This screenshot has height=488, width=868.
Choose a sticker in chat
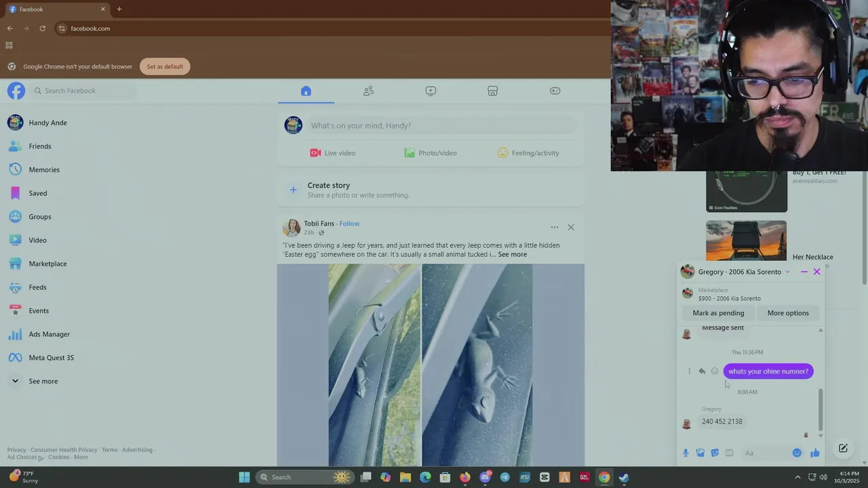pyautogui.click(x=715, y=453)
